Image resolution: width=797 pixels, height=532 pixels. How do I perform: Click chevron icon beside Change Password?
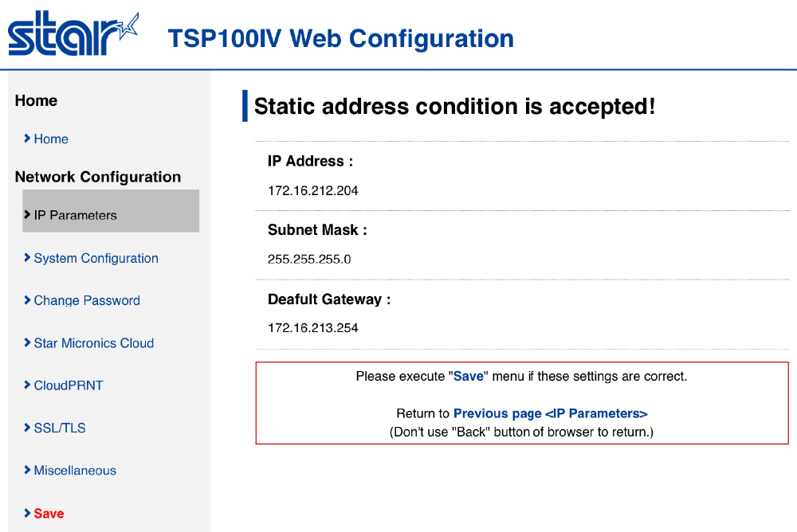[x=28, y=300]
